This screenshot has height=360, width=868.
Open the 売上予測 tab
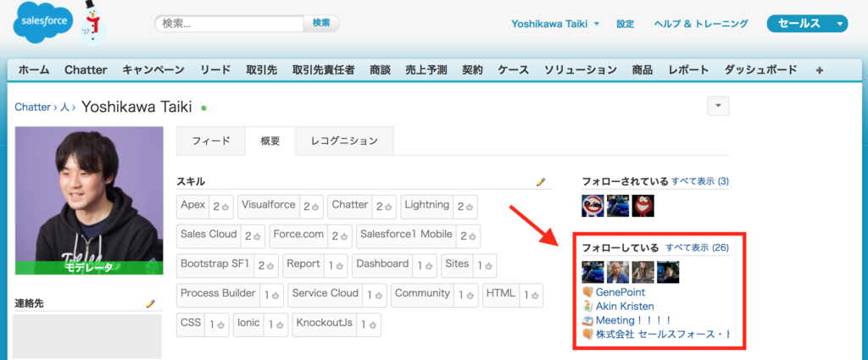(426, 70)
